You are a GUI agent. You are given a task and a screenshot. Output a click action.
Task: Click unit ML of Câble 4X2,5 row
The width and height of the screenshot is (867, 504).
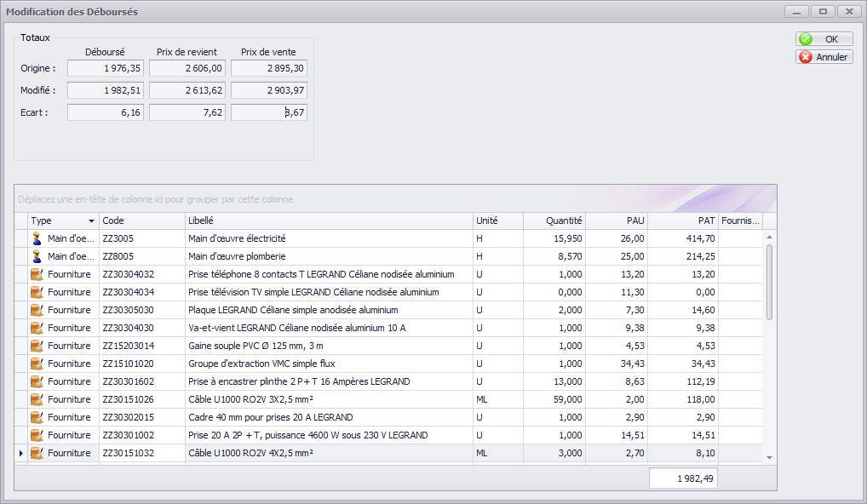tap(498, 453)
